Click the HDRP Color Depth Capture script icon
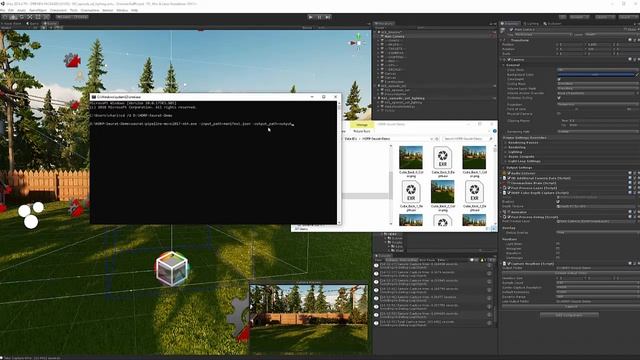Image resolution: width=640 pixels, height=360 pixels. (x=505, y=193)
